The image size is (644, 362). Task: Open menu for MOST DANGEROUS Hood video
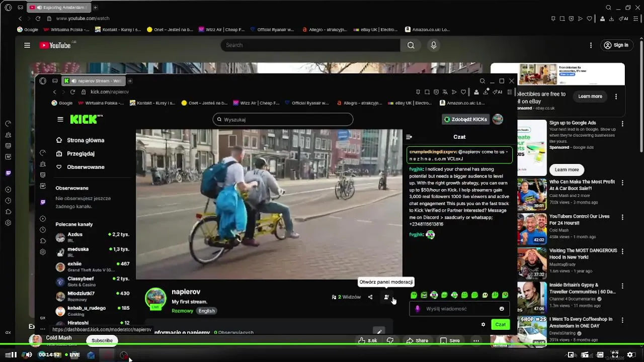tap(622, 251)
